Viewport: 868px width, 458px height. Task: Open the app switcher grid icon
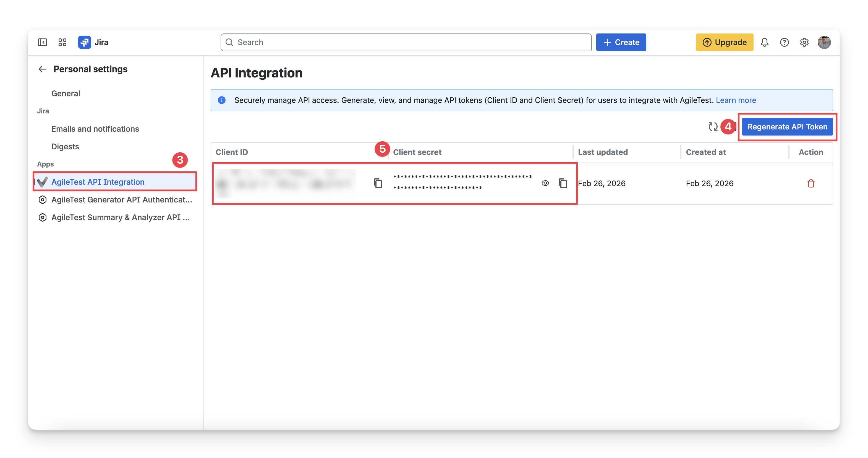62,42
